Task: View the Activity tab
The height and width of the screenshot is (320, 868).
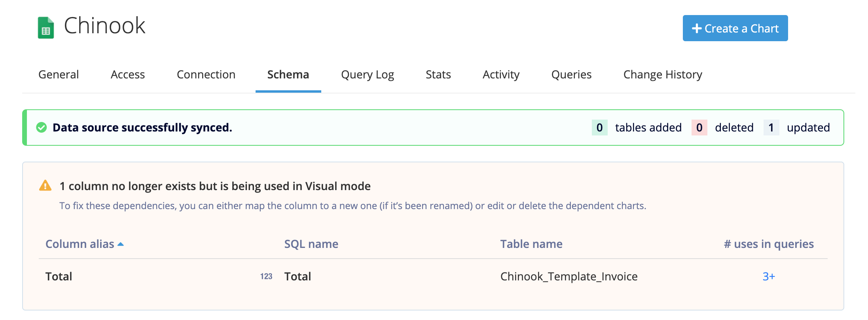Action: click(x=501, y=74)
